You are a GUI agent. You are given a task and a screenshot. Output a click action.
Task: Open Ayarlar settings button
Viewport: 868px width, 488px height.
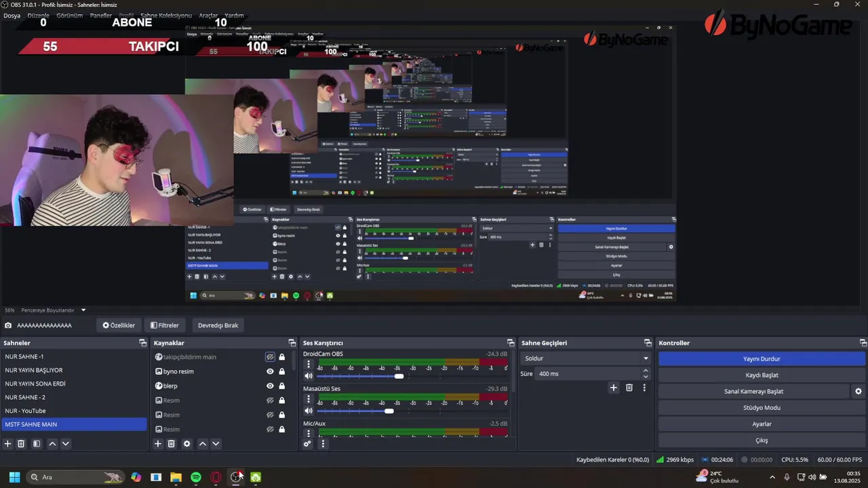pos(762,424)
